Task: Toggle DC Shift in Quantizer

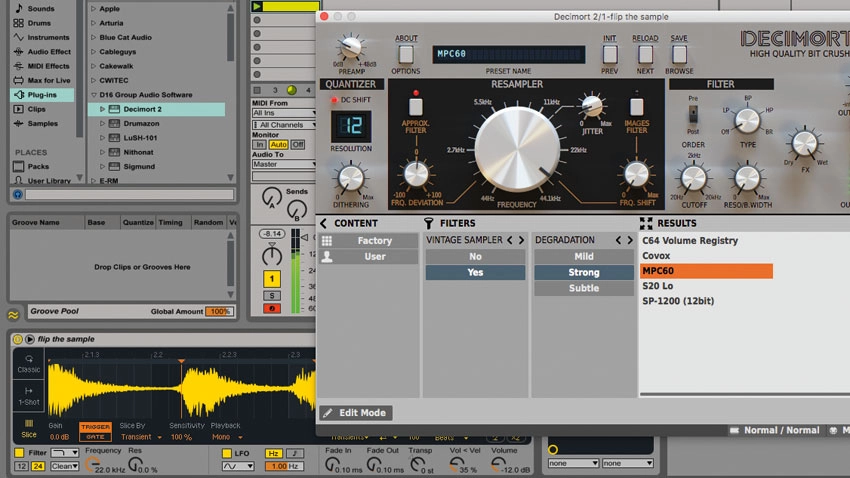Action: pyautogui.click(x=333, y=100)
